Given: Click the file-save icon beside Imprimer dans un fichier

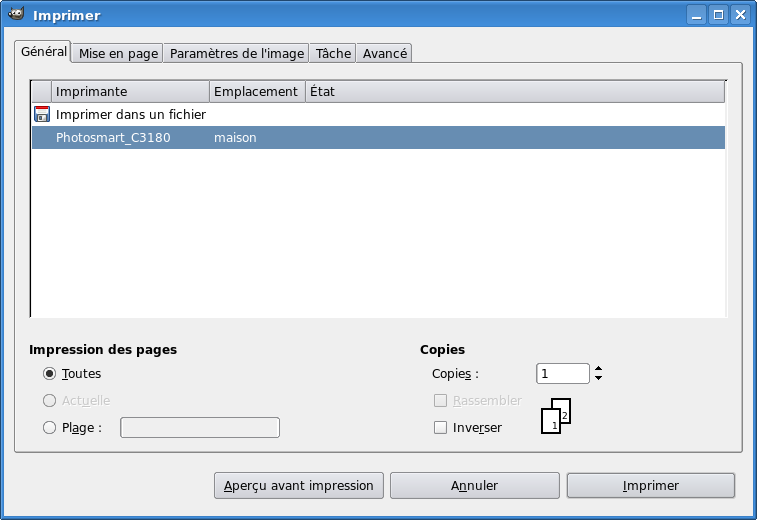Looking at the screenshot, I should point(42,114).
